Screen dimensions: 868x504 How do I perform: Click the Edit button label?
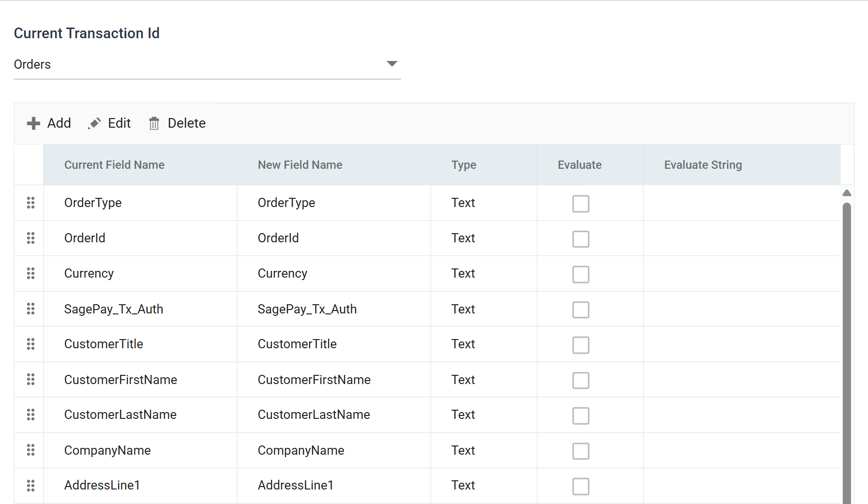click(x=120, y=123)
